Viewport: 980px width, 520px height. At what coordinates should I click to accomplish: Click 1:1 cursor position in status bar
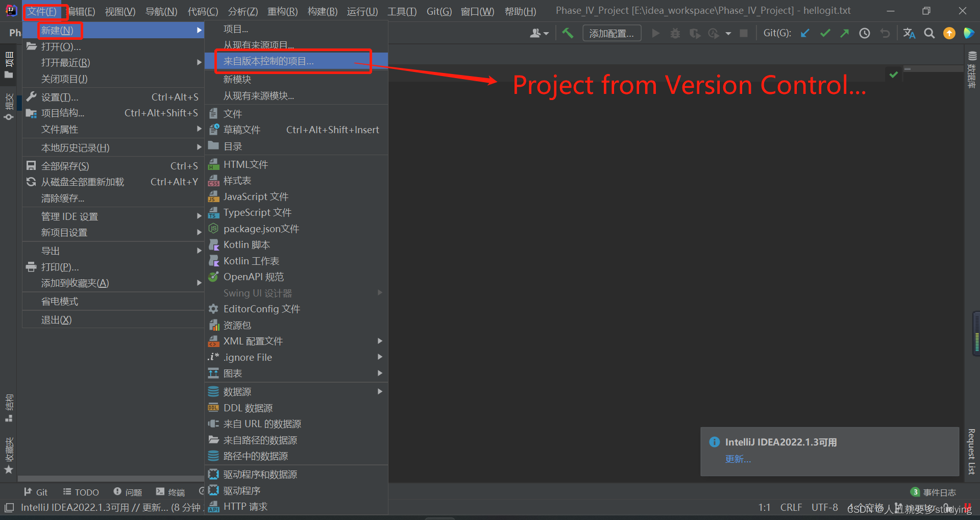pos(764,507)
